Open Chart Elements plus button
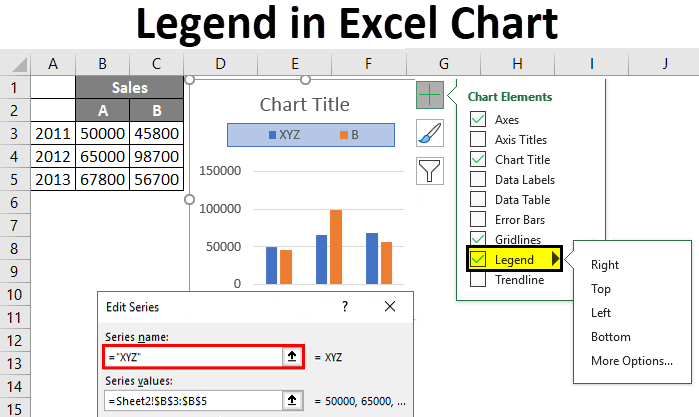The width and height of the screenshot is (699, 417). [430, 95]
